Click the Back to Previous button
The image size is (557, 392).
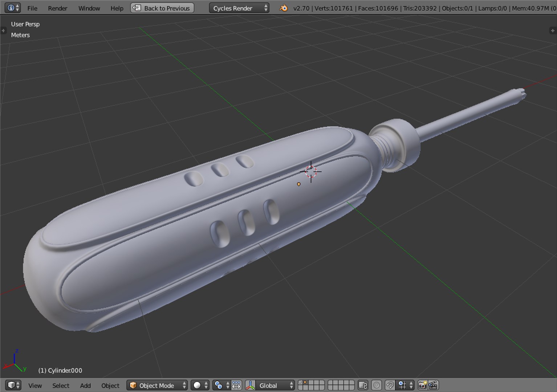162,8
